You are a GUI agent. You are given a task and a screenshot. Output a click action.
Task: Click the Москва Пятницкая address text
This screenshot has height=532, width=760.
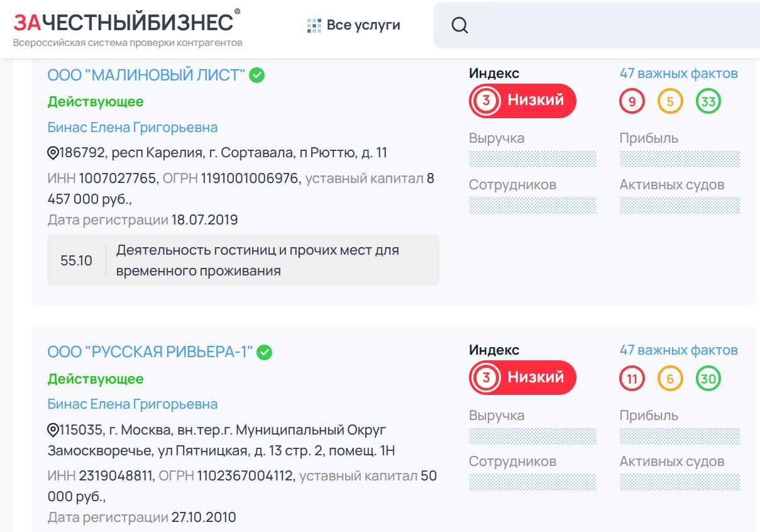point(221,440)
